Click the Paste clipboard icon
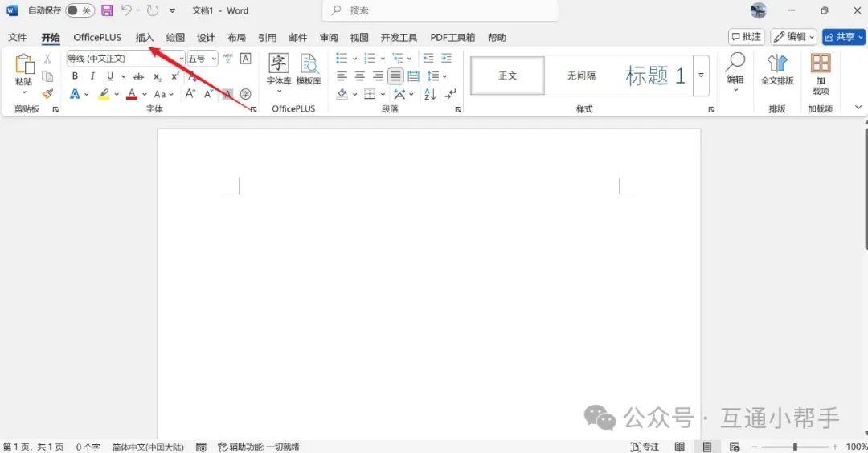This screenshot has width=868, height=453. [24, 64]
